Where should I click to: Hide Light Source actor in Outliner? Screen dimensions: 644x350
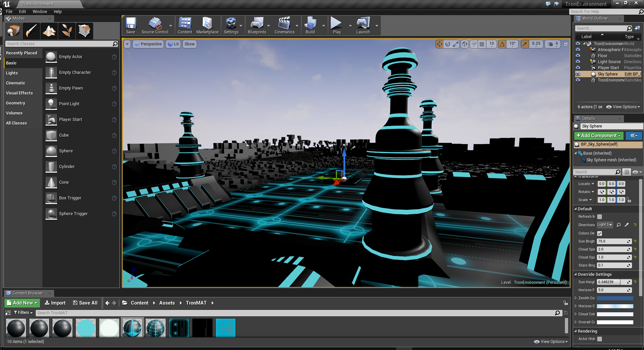tap(578, 62)
